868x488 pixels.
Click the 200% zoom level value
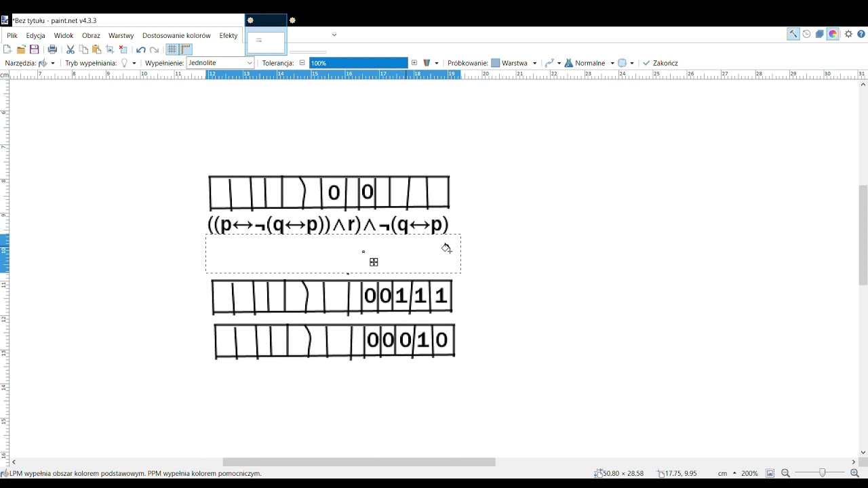(749, 473)
